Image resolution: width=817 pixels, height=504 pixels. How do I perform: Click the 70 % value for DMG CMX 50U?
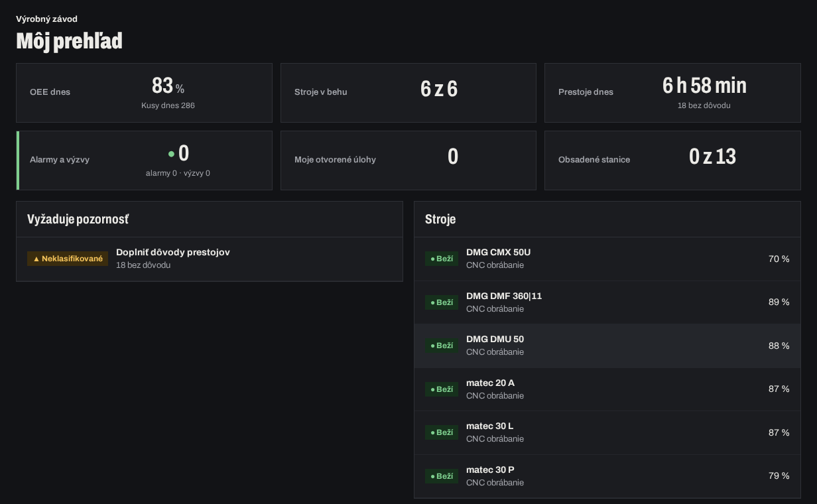click(x=779, y=259)
